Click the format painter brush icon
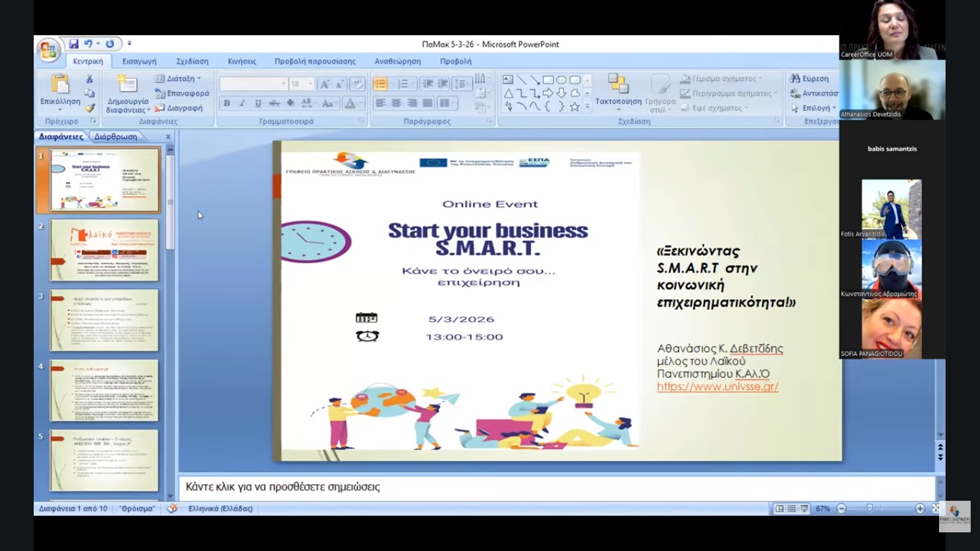980x551 pixels. (x=90, y=108)
